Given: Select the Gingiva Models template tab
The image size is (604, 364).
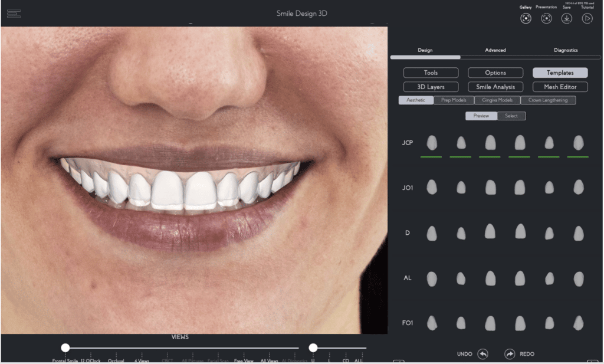Looking at the screenshot, I should [x=497, y=100].
